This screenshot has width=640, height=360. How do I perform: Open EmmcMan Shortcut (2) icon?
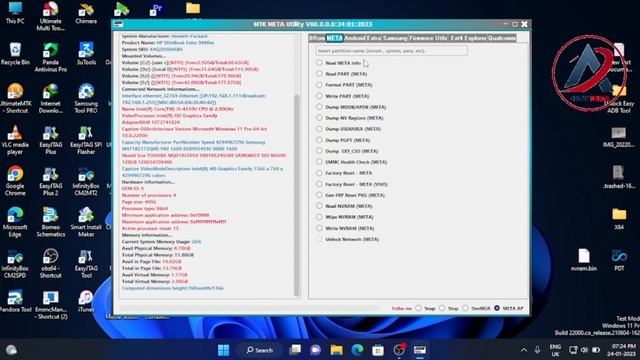51,305
